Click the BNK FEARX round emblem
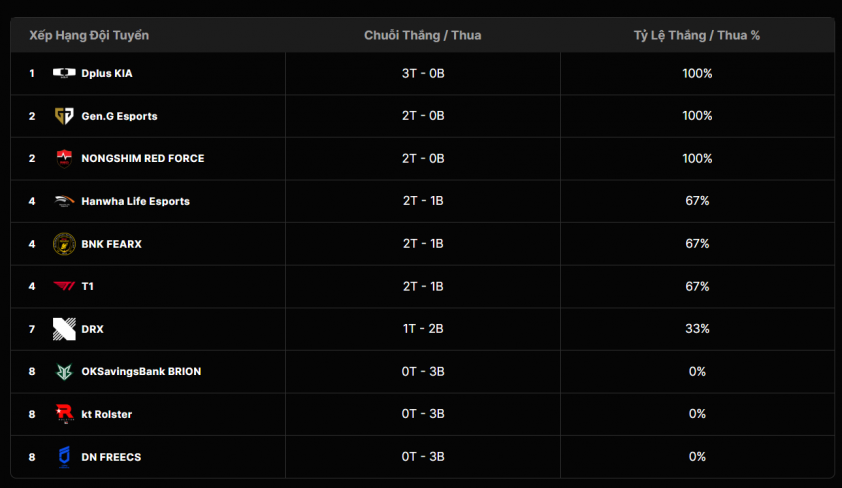Image resolution: width=842 pixels, height=488 pixels. pyautogui.click(x=64, y=244)
